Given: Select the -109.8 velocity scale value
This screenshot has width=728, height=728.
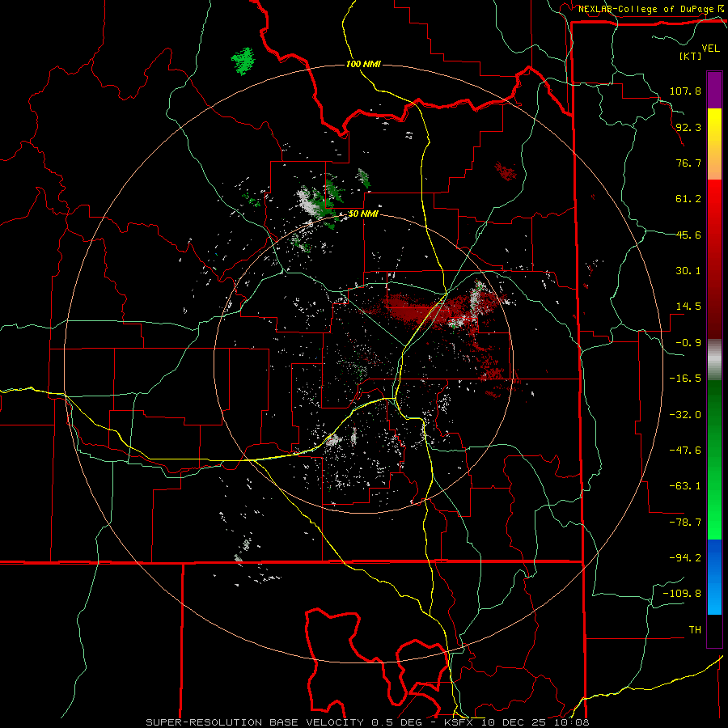Looking at the screenshot, I should point(682,594).
